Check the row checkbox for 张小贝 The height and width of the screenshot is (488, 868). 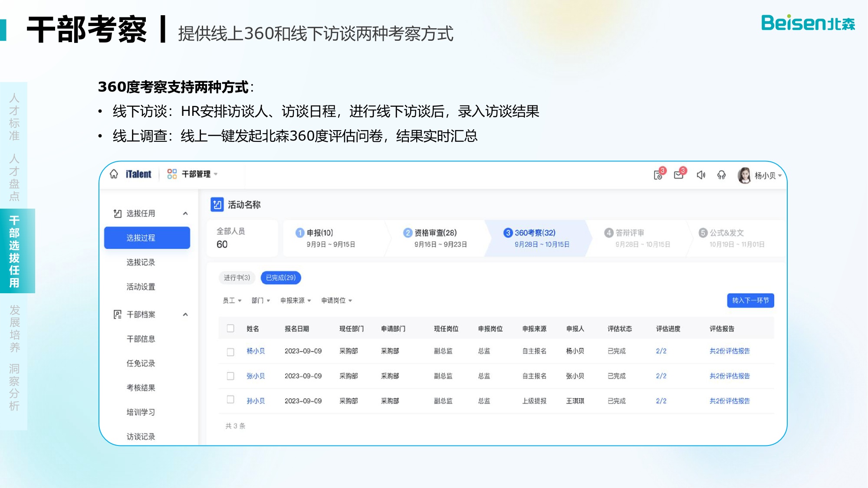pyautogui.click(x=230, y=376)
